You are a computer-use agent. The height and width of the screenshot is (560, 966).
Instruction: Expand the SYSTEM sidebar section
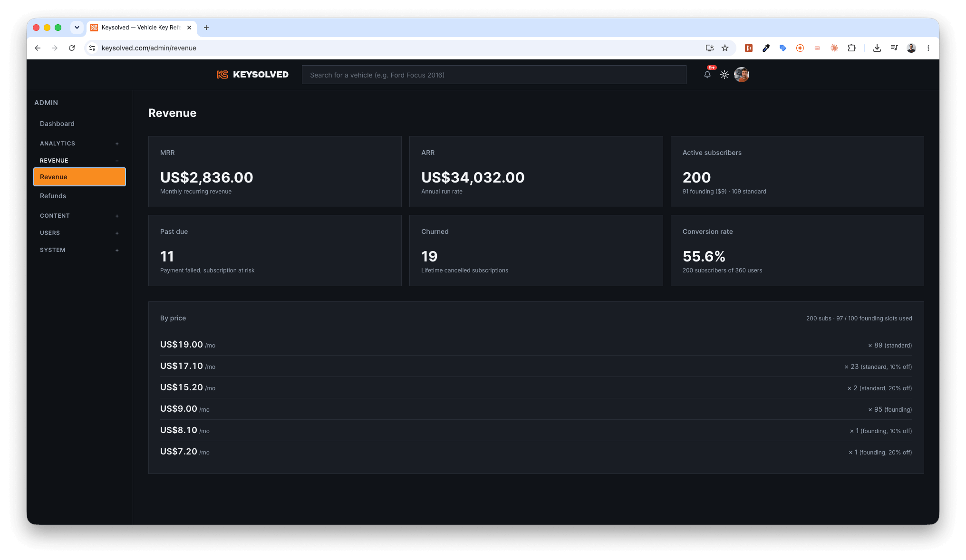(x=79, y=250)
